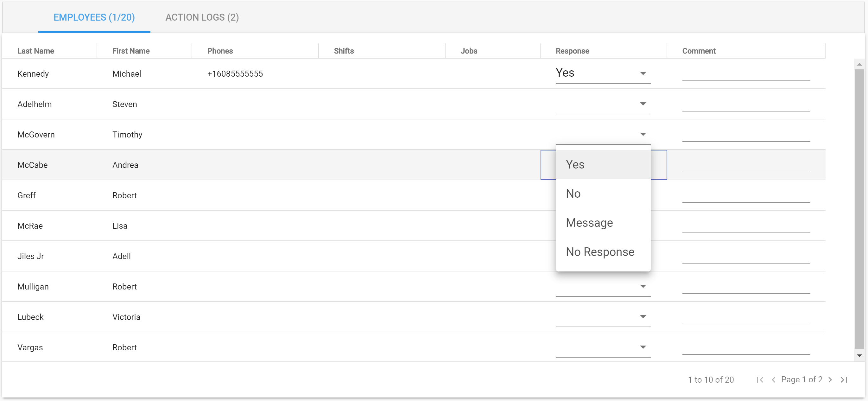This screenshot has height=401, width=868.
Task: Select the Kennedy last name cell
Action: coord(33,74)
